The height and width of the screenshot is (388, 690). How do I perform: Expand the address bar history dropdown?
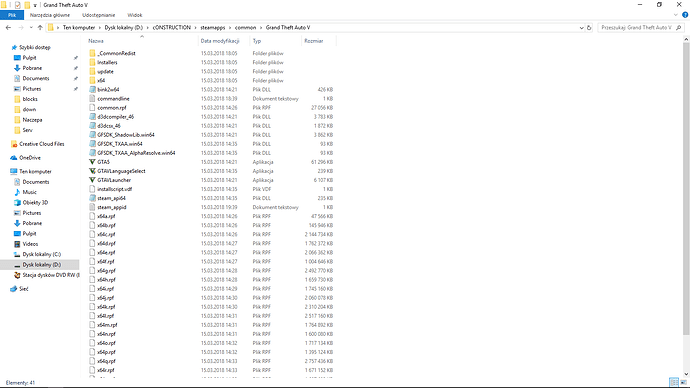(x=581, y=28)
